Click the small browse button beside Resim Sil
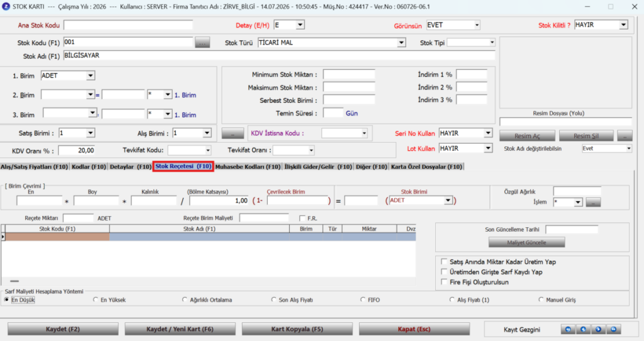Screen dimensions: 644x341 [x=625, y=136]
